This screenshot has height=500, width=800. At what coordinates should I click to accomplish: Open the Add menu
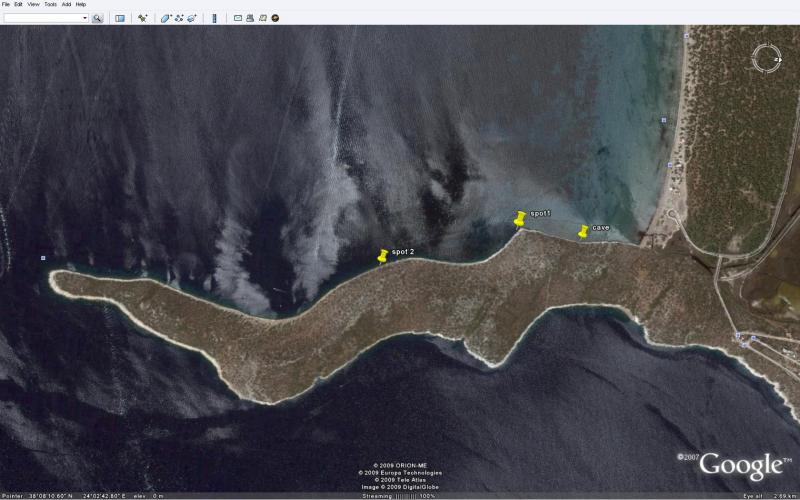[66, 4]
